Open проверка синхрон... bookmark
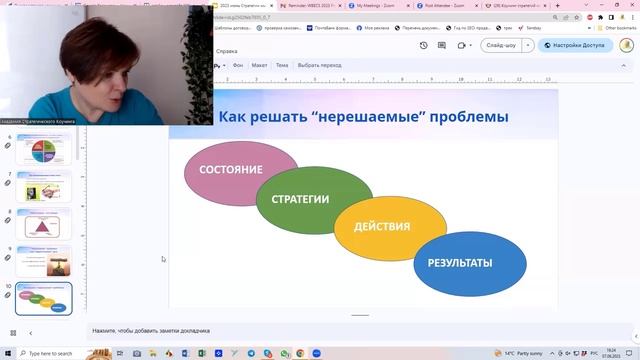640x360 pixels. click(x=279, y=28)
